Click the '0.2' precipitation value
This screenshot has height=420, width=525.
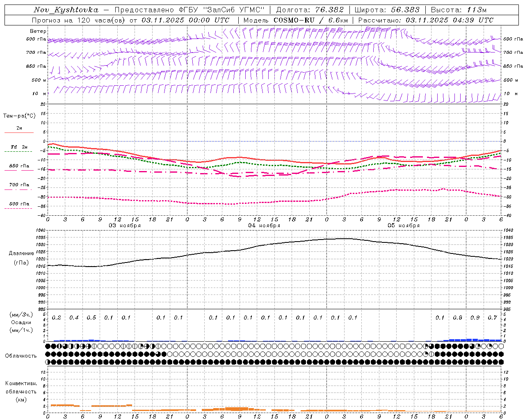57,317
